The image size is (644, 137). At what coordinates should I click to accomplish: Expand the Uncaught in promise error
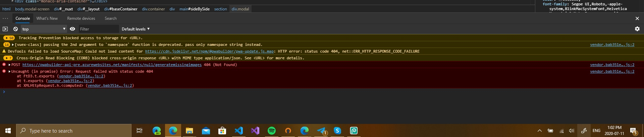point(9,71)
